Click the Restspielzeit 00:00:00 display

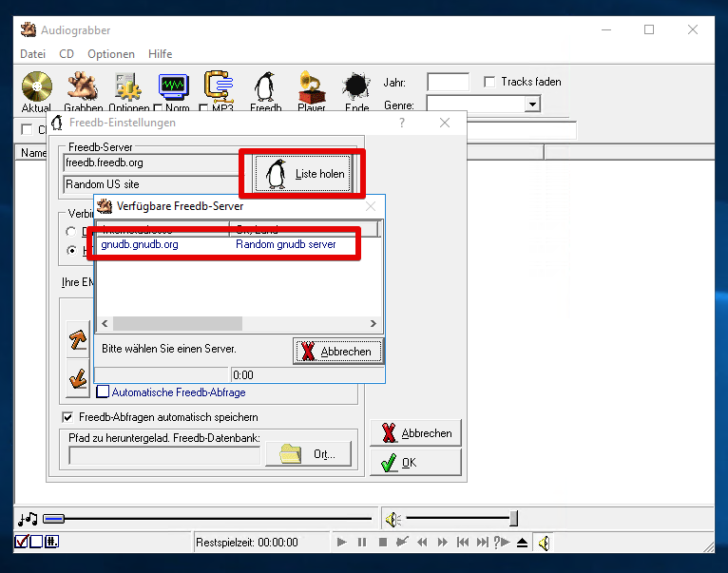pos(247,543)
